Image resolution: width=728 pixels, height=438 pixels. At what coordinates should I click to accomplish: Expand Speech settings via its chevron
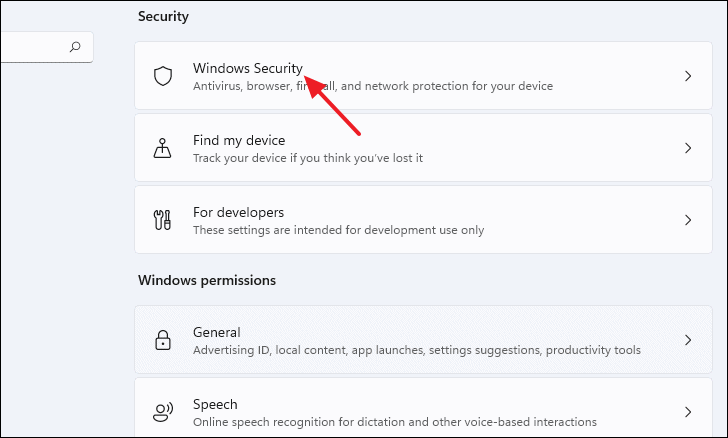click(x=688, y=412)
